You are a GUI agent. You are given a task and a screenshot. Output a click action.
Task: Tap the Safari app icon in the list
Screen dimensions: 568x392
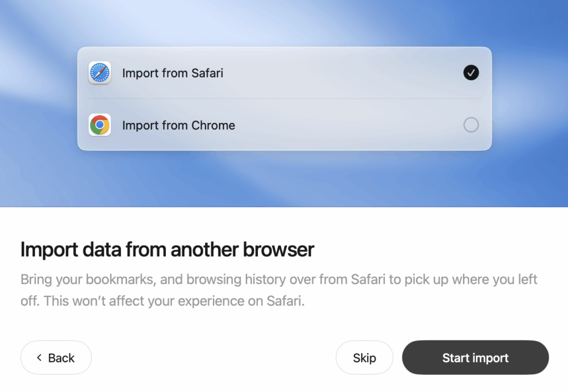point(100,73)
